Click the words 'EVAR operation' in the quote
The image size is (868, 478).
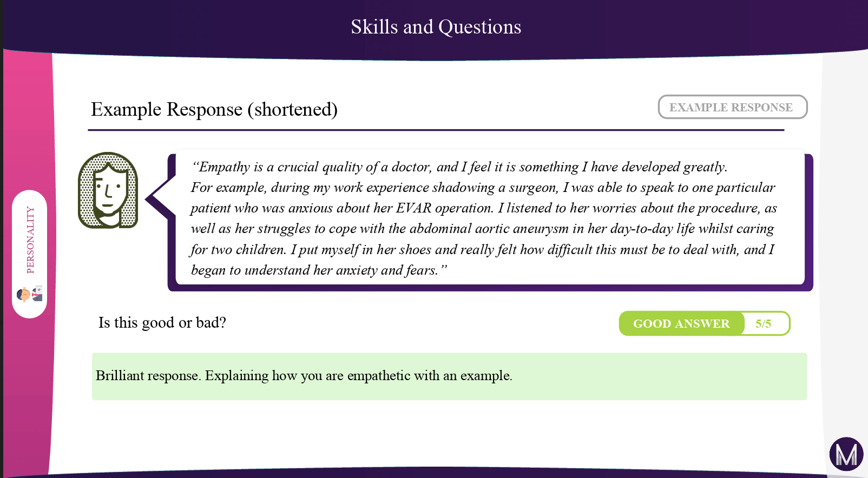click(444, 208)
